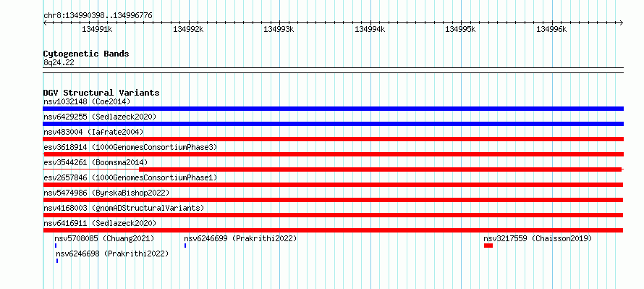Select the blue nsv6429255 variant bar
Image resolution: width=644 pixels, height=289 pixels.
coord(333,124)
